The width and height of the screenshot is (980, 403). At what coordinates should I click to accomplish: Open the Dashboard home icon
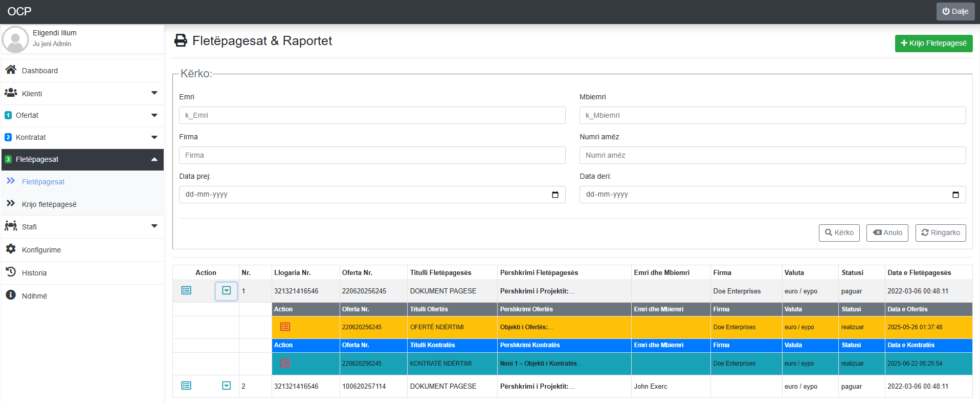click(x=11, y=70)
